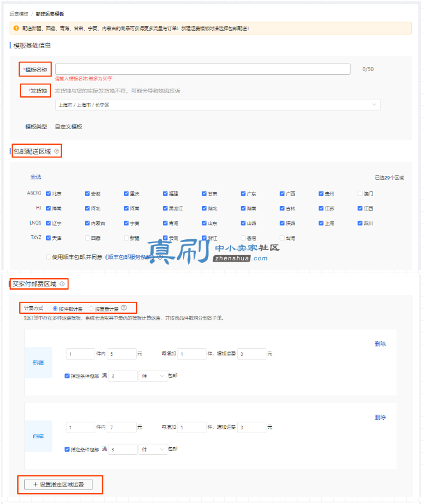This screenshot has width=424, height=504.
Task: Toggle the 甘肃 checkbox
Action: pyautogui.click(x=204, y=193)
